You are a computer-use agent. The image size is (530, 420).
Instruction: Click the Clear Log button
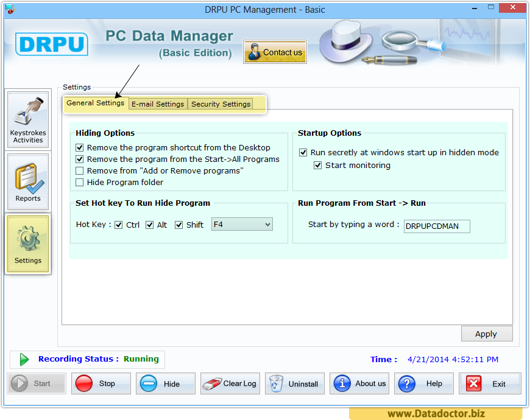click(x=230, y=383)
